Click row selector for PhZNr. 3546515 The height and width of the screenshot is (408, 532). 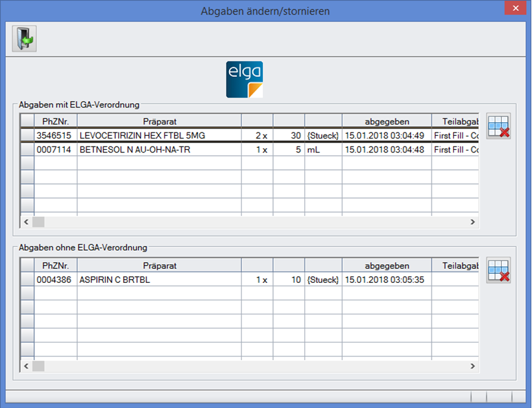coord(27,135)
